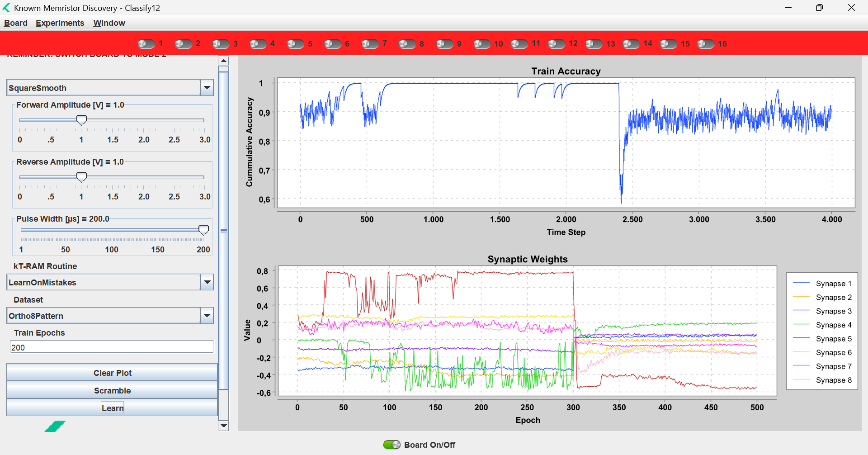Click the Forward Amplitude [V] = 1.0 label
868x455 pixels.
coord(70,105)
